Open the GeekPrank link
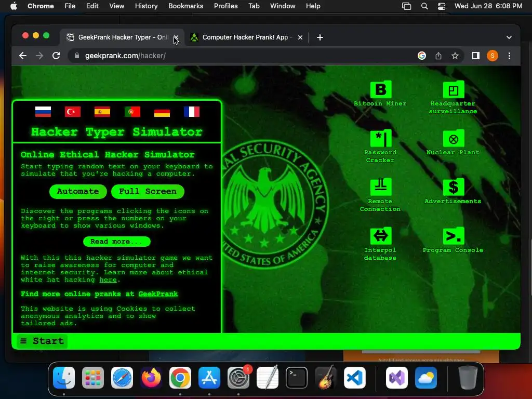This screenshot has width=532, height=399. [158, 294]
